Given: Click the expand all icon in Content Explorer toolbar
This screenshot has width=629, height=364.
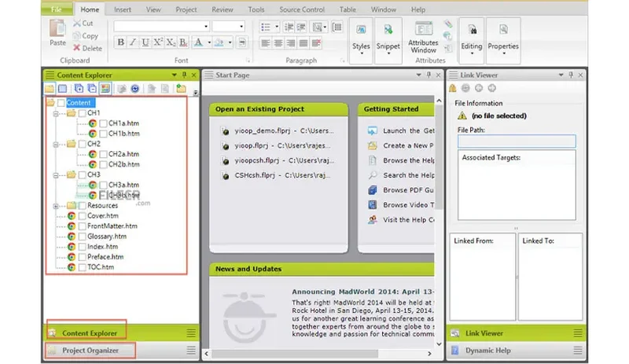Looking at the screenshot, I should pyautogui.click(x=79, y=89).
